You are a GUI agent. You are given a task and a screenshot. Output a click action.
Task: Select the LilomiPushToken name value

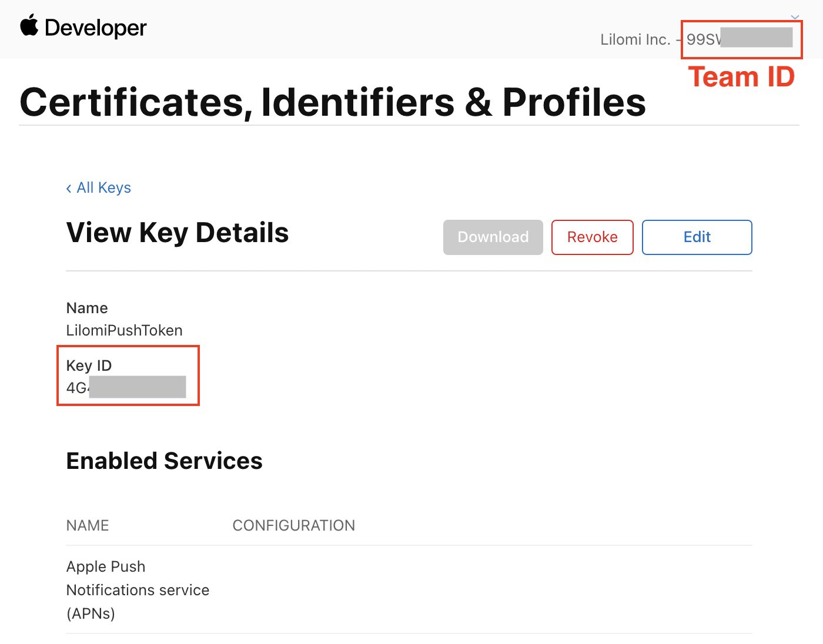pyautogui.click(x=124, y=330)
